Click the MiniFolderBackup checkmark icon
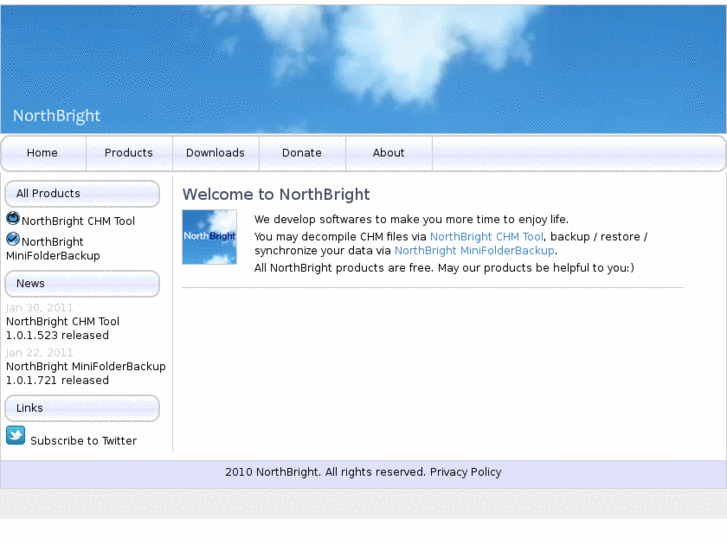This screenshot has height=545, width=727. pos(13,239)
